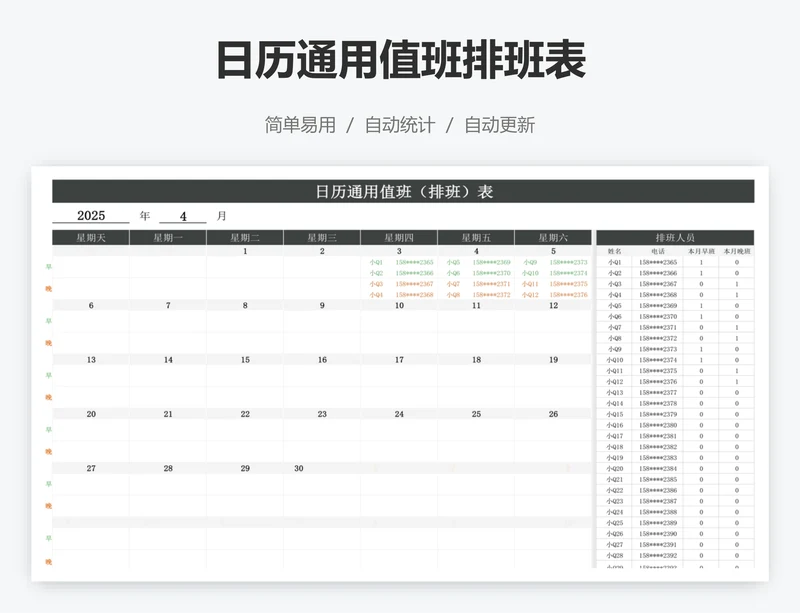The width and height of the screenshot is (800, 613).
Task: Click the 本月早班 column heading
Action: point(701,251)
